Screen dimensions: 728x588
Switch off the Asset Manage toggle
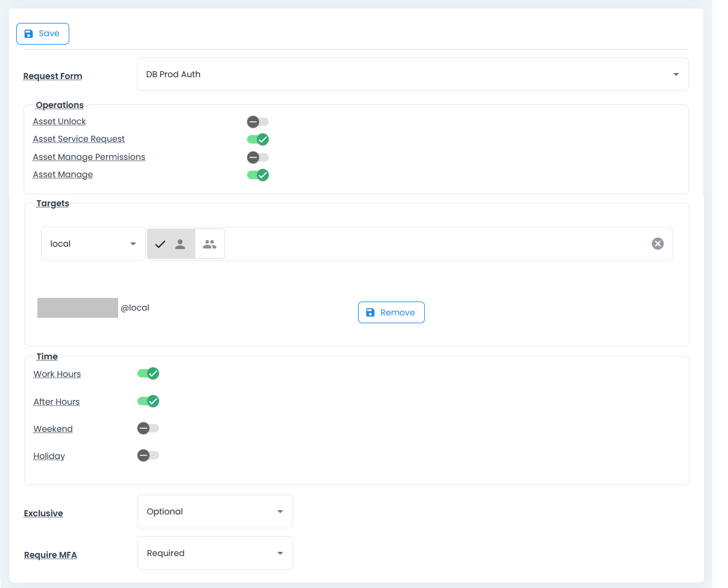(x=258, y=175)
